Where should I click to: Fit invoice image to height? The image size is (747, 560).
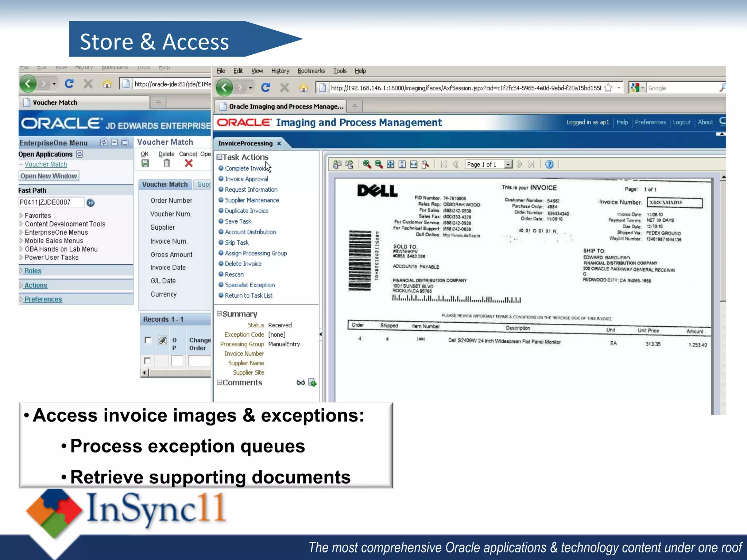[402, 164]
